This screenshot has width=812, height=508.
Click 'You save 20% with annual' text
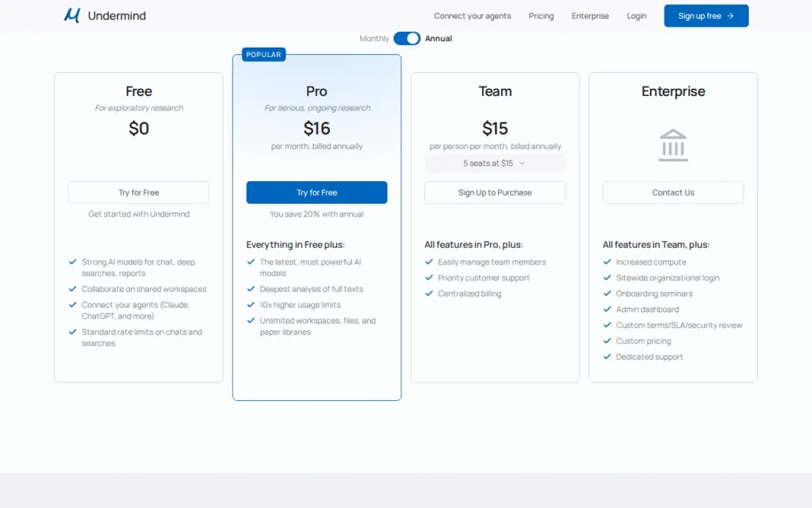tap(316, 214)
